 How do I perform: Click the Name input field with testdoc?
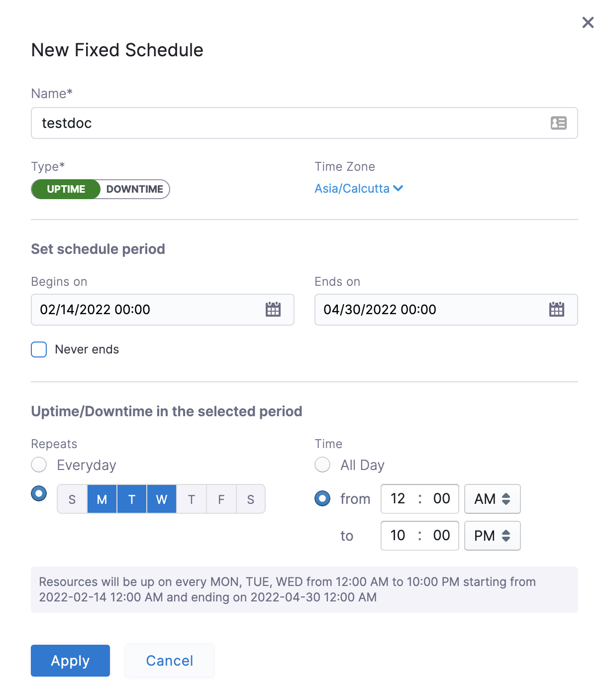289,123
